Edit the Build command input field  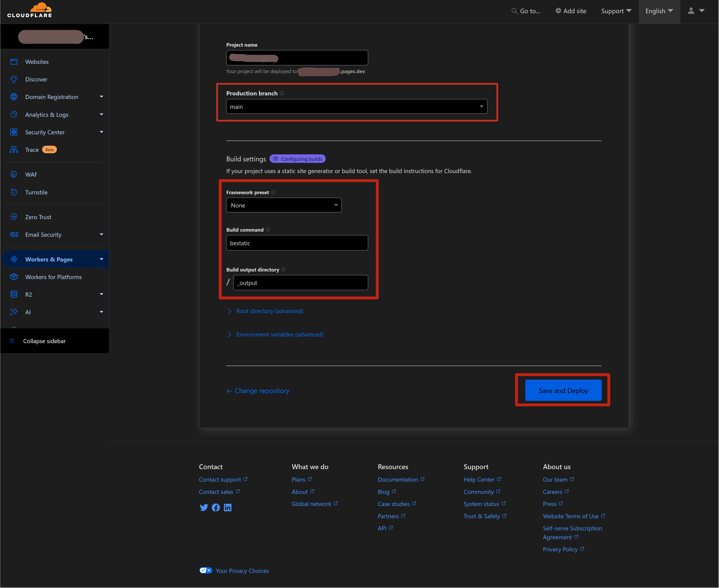coord(297,243)
